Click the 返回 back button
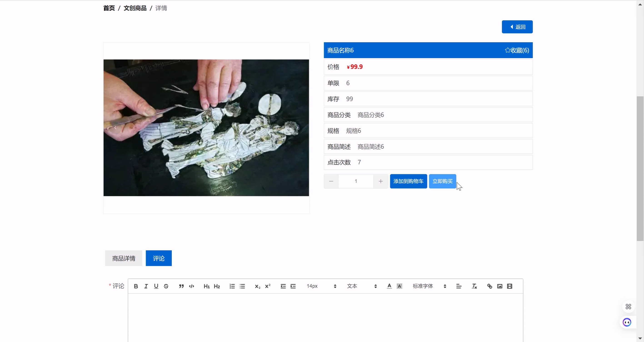 (x=517, y=27)
